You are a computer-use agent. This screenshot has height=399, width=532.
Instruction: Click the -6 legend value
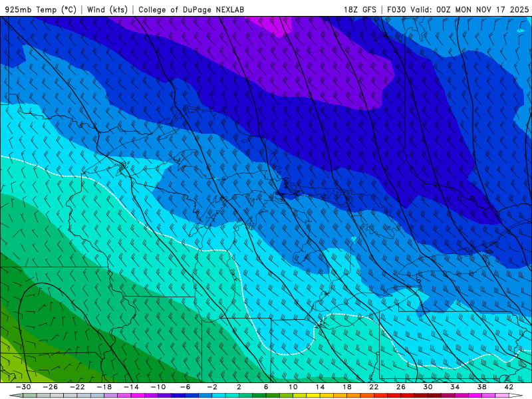[186, 387]
